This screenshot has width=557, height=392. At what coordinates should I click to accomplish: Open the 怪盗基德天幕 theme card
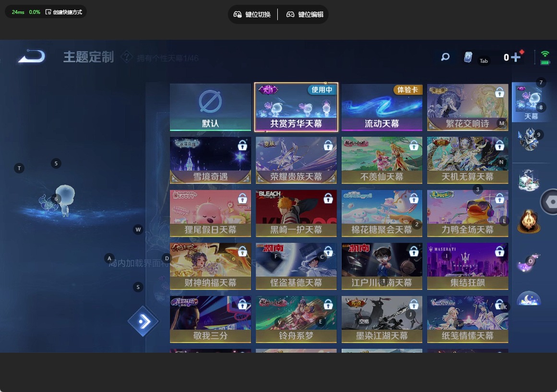tap(296, 266)
